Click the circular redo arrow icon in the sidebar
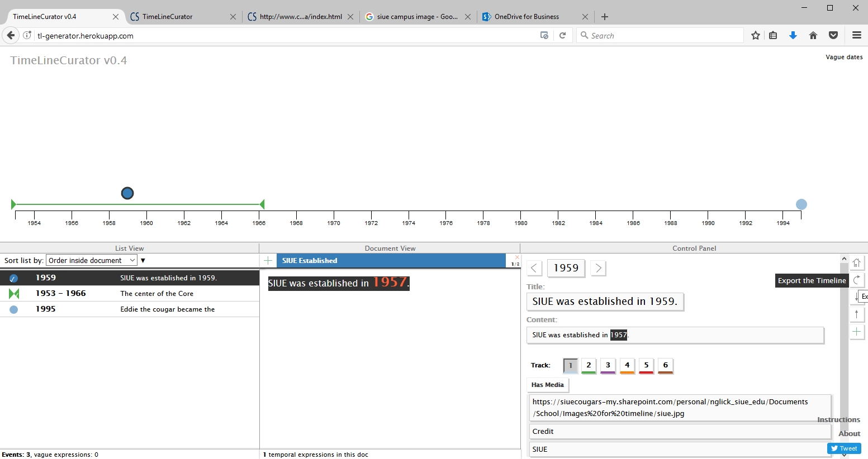The image size is (868, 459). [x=856, y=280]
